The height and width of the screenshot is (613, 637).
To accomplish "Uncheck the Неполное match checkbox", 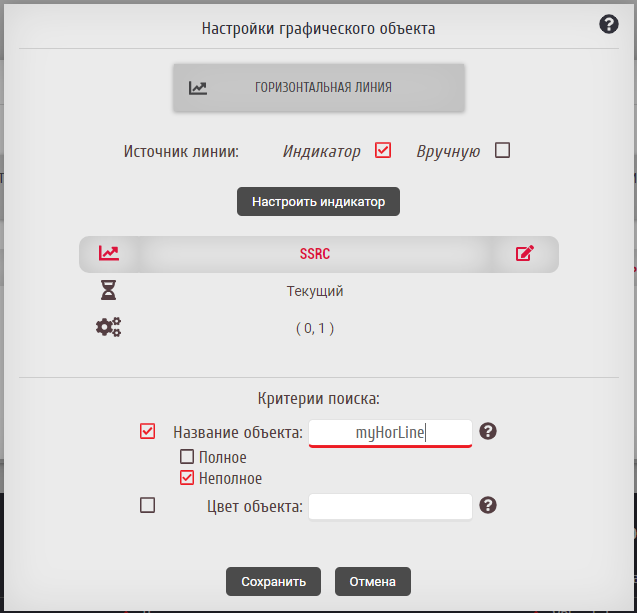I will click(187, 478).
